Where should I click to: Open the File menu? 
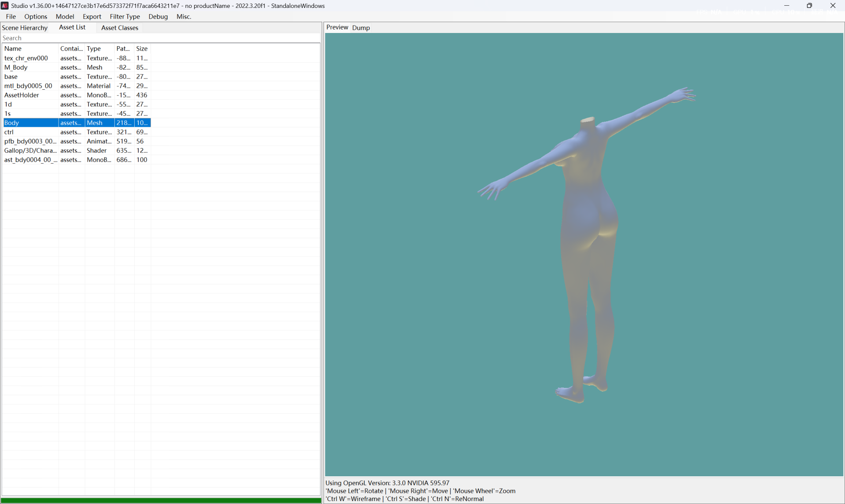(11, 16)
